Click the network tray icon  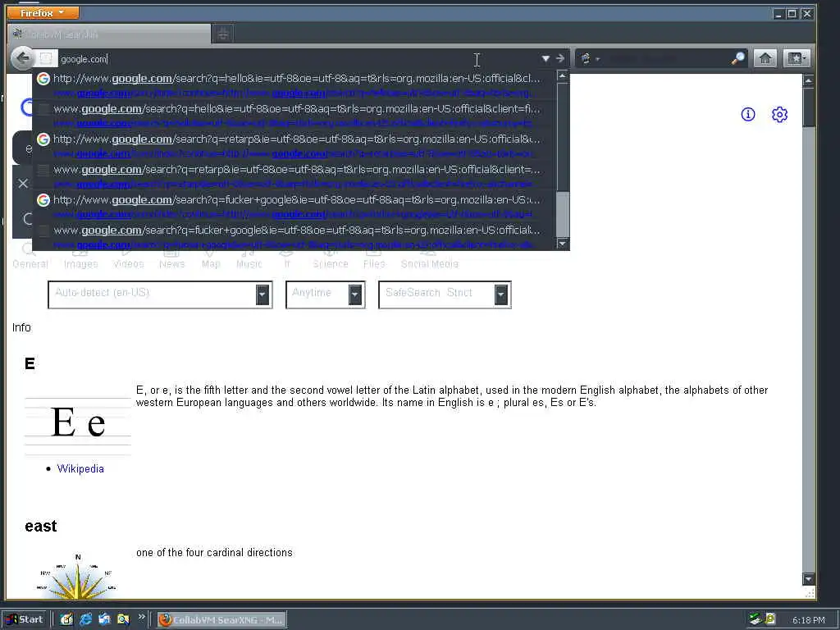click(756, 619)
